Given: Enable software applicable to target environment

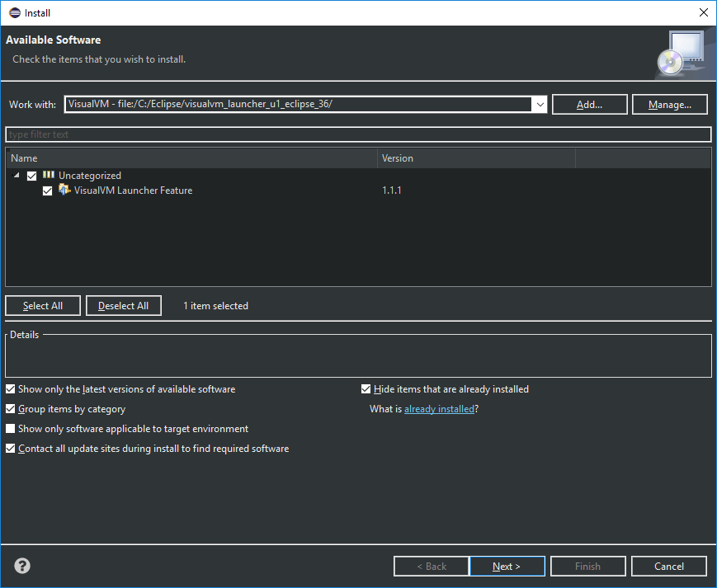Looking at the screenshot, I should tap(11, 429).
